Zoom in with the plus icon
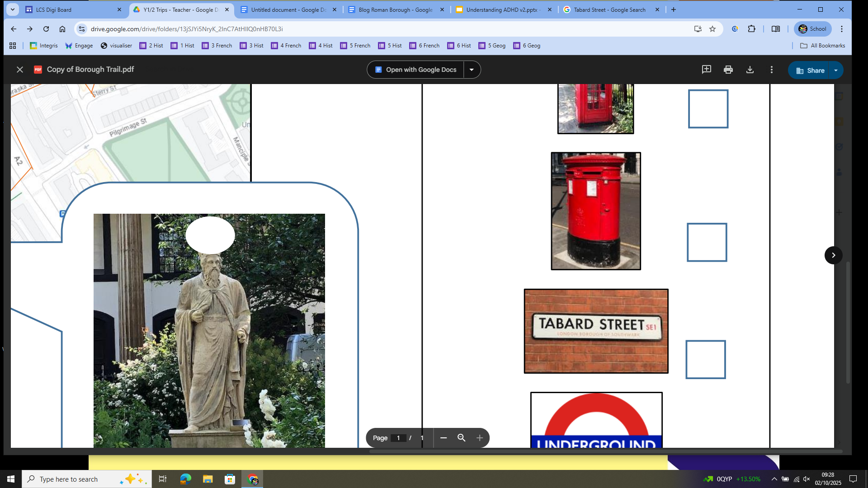The width and height of the screenshot is (868, 488). [x=480, y=438]
